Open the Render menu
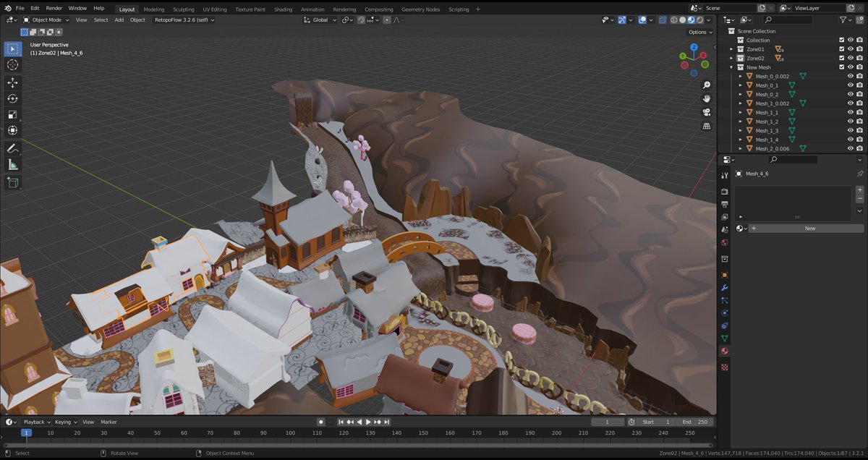The height and width of the screenshot is (460, 868). [54, 8]
